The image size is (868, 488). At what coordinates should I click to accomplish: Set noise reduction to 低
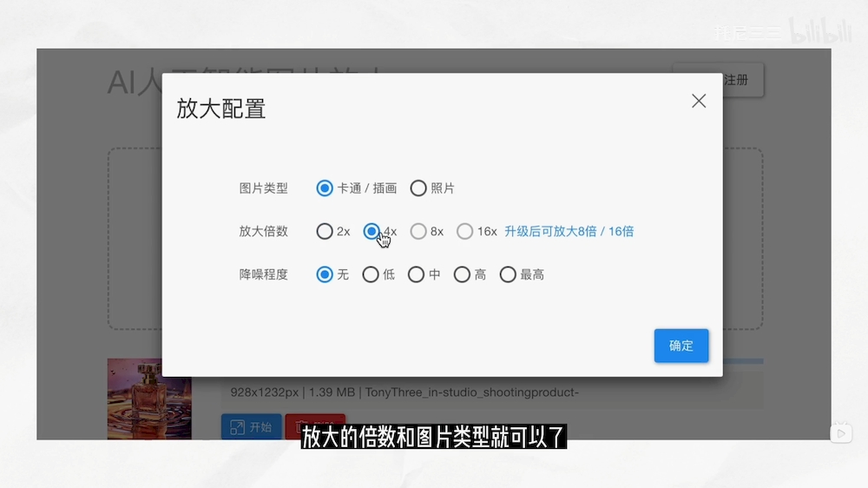(371, 274)
